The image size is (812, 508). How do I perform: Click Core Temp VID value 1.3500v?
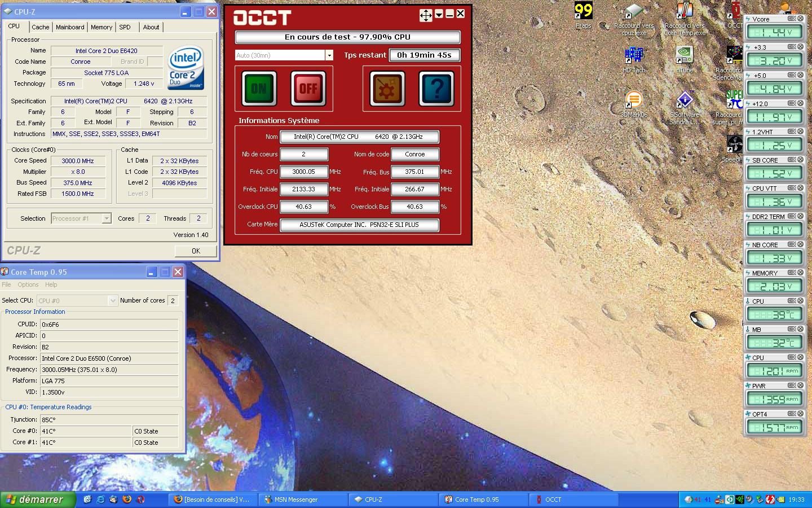(109, 392)
